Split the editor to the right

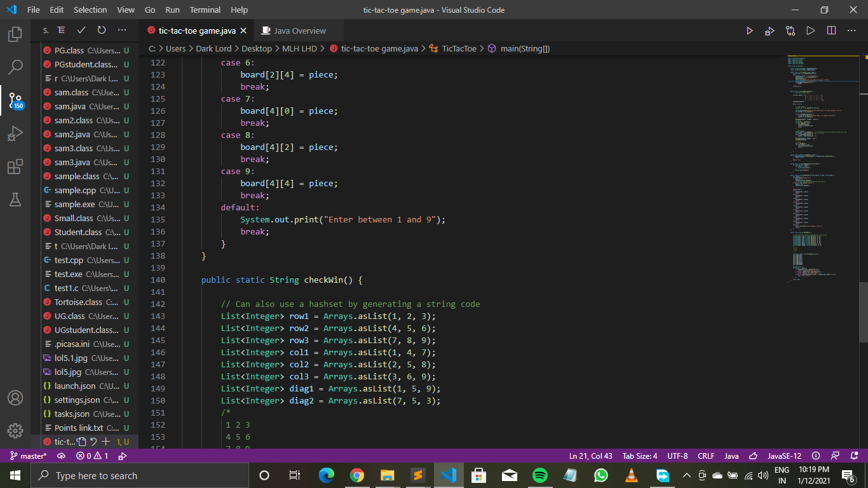831,30
